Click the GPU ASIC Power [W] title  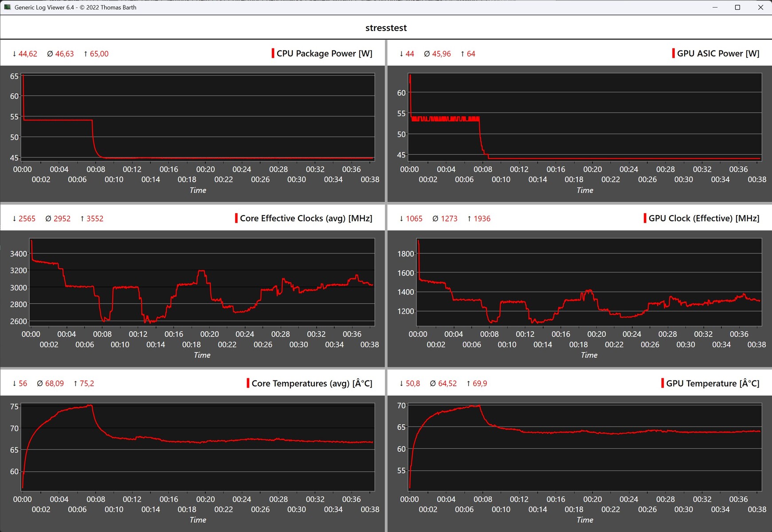(x=718, y=53)
